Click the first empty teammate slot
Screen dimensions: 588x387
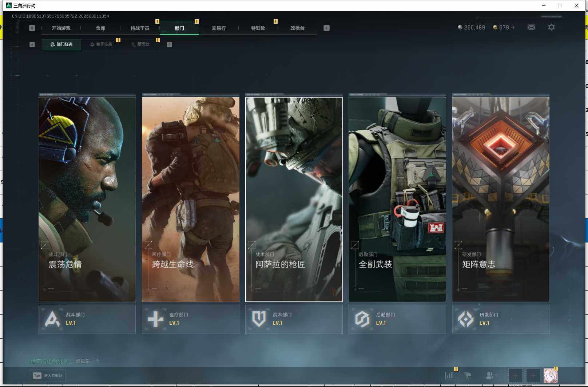point(515,375)
